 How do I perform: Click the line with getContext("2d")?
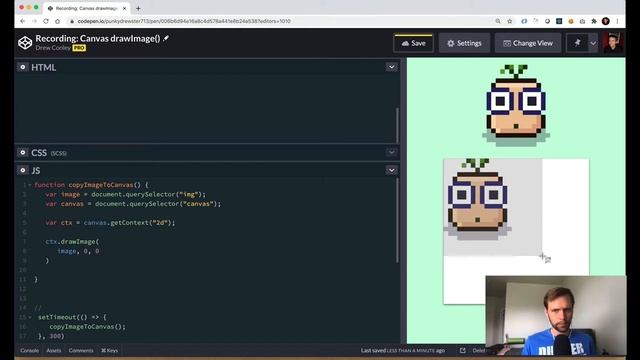pyautogui.click(x=110, y=223)
